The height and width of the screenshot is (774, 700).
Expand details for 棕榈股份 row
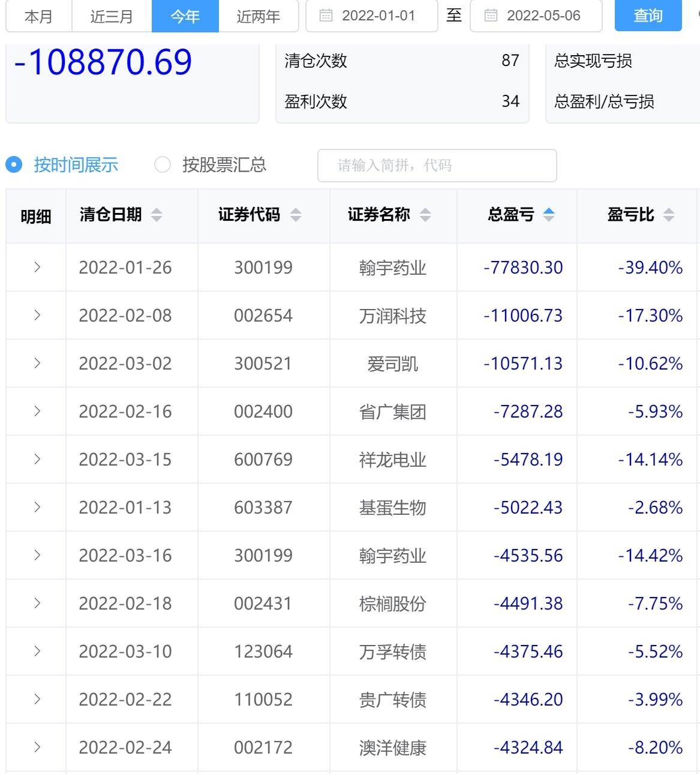[x=37, y=603]
